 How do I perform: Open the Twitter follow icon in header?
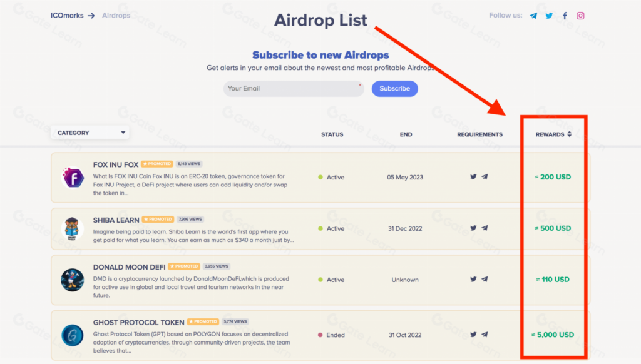pos(548,15)
